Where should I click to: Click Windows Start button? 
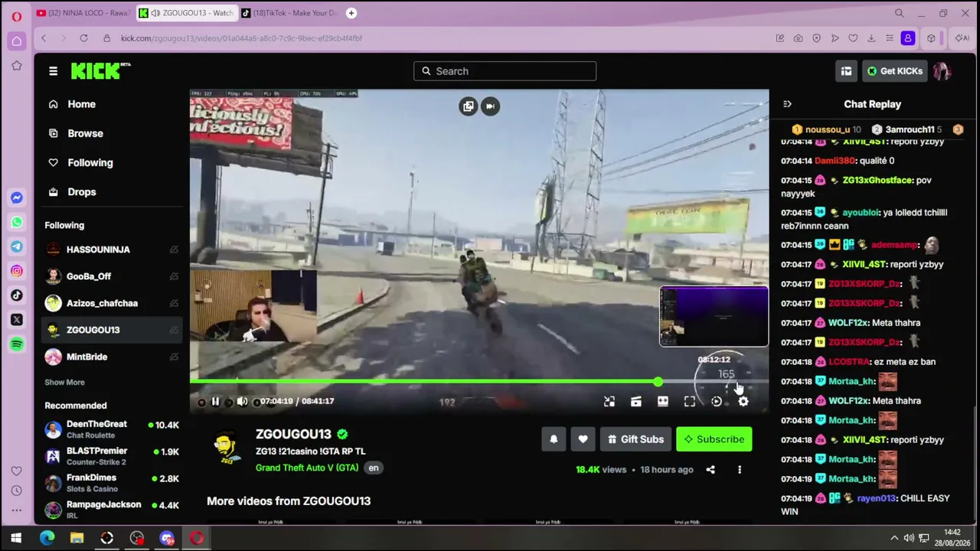[x=16, y=538]
